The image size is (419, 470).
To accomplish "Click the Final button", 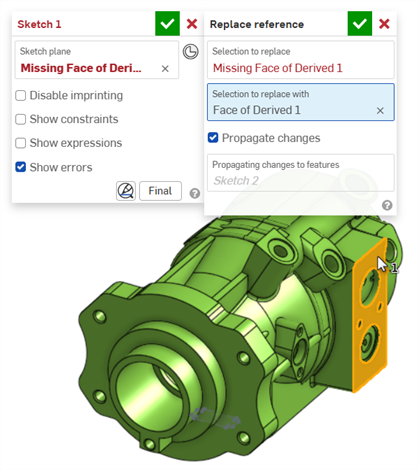I will pyautogui.click(x=160, y=191).
